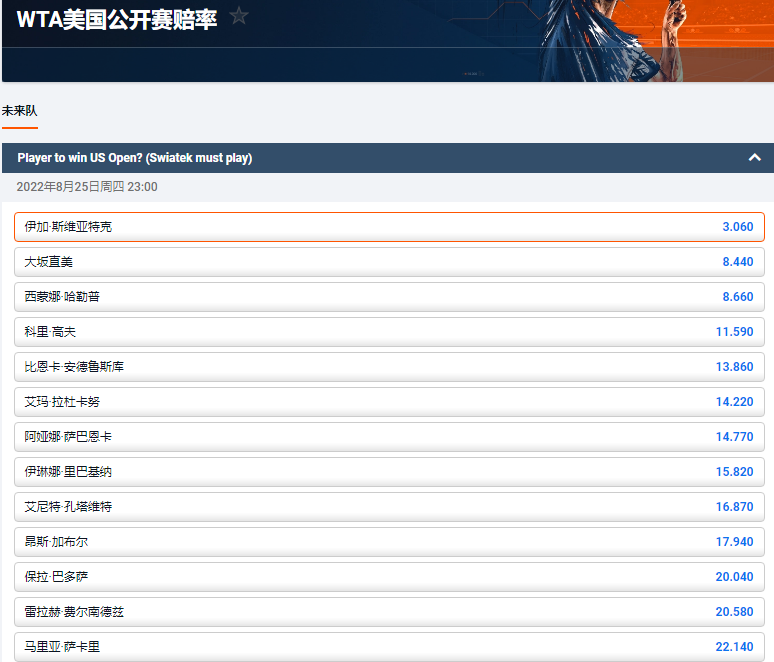The width and height of the screenshot is (774, 662).
Task: Select 艾尼特·孔塔维特 at odds 16.870
Action: 389,507
